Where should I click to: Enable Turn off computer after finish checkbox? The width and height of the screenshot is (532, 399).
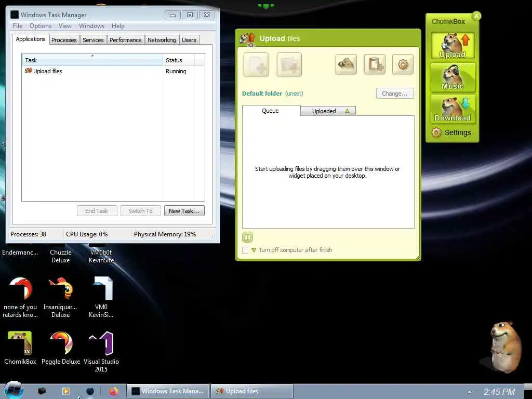[245, 250]
